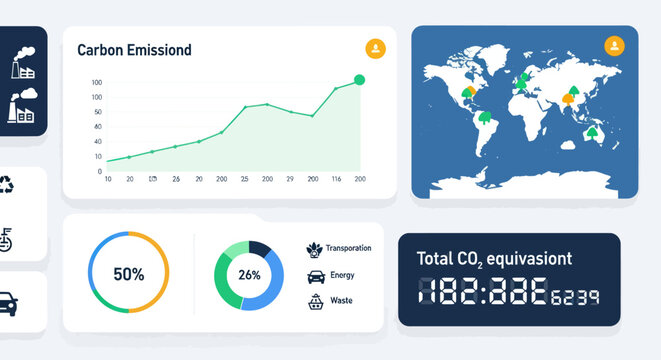Click the Total CO2 equivasiont heading
The image size is (661, 360).
(494, 259)
